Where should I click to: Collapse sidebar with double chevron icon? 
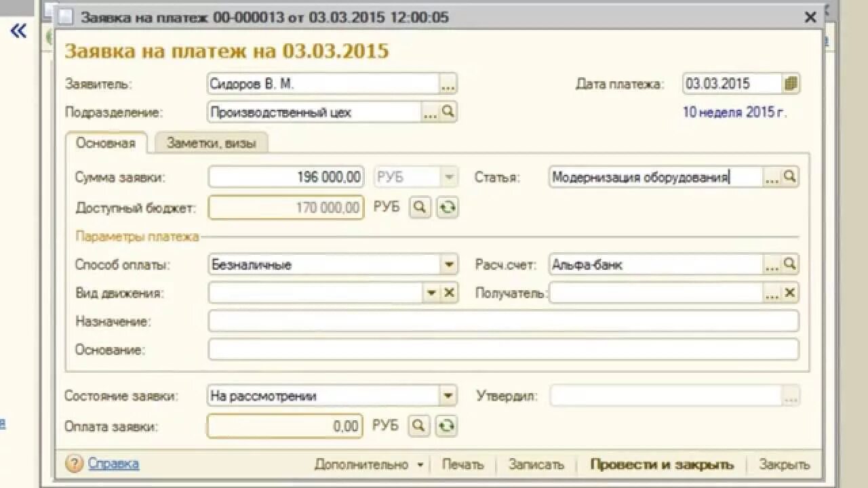[x=18, y=30]
